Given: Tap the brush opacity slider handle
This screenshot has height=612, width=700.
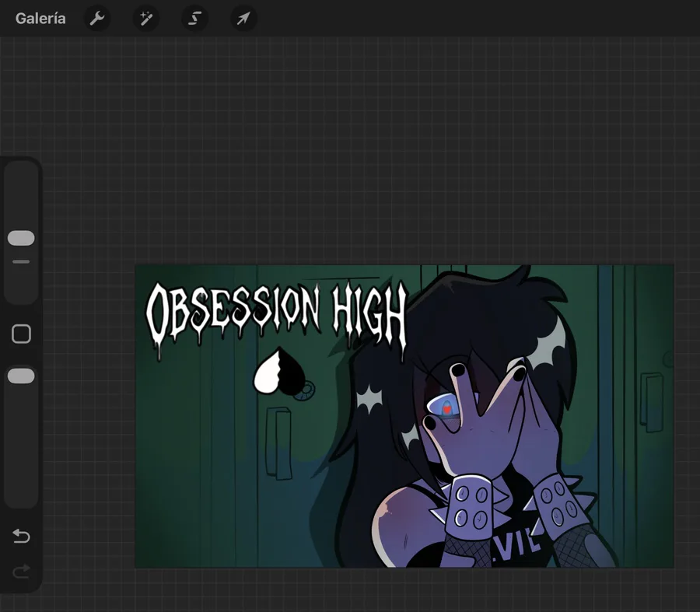Looking at the screenshot, I should (x=21, y=376).
